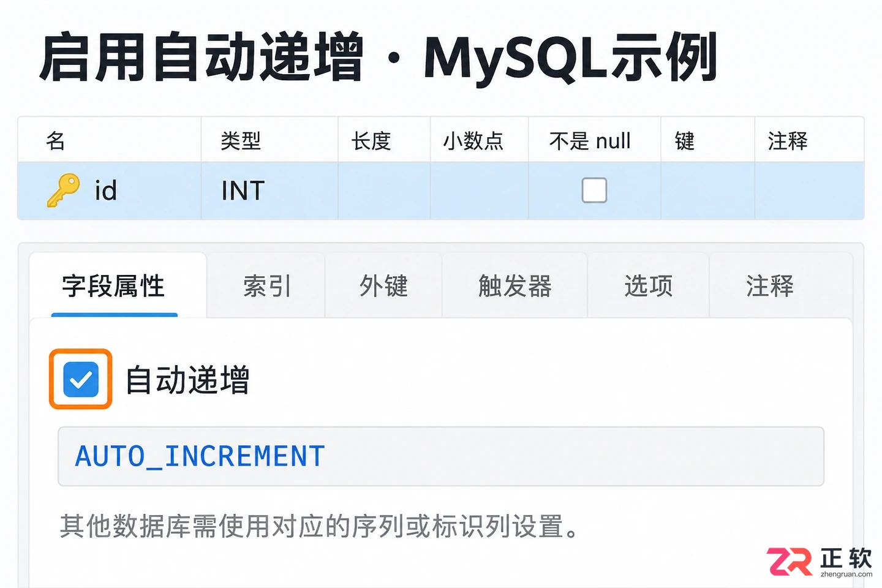
Task: Click the primary key icon beside id
Action: 63,190
